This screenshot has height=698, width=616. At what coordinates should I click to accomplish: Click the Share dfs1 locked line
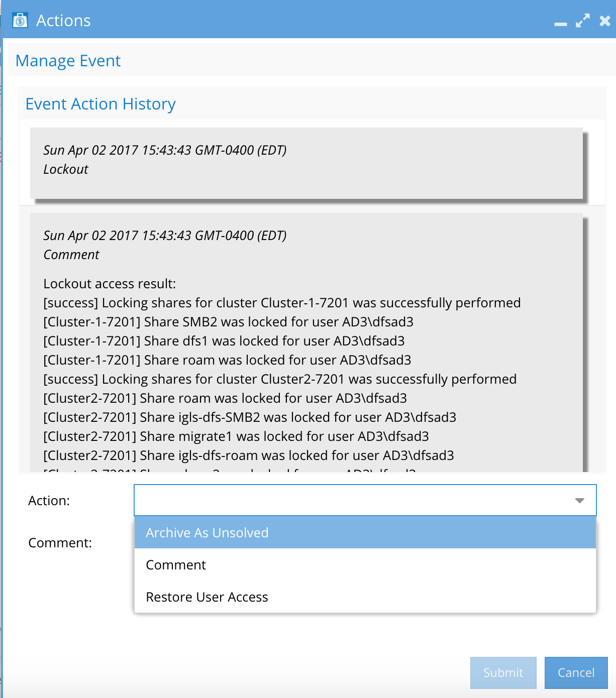[224, 341]
